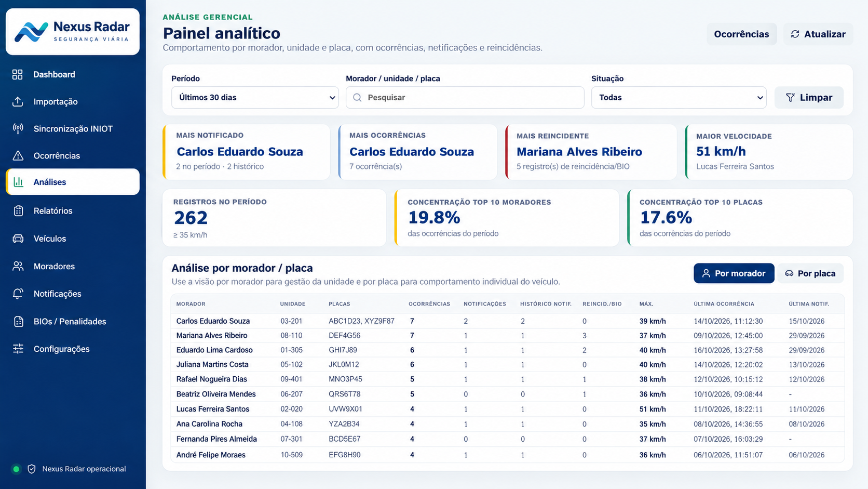
Task: Switch to the Por morador view
Action: 734,273
